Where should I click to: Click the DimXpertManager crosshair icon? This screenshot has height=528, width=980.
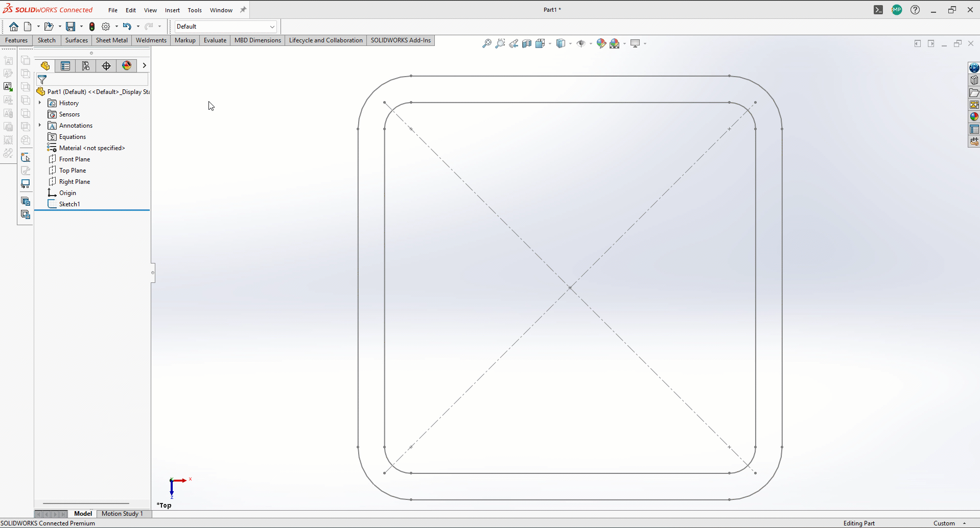tap(106, 65)
